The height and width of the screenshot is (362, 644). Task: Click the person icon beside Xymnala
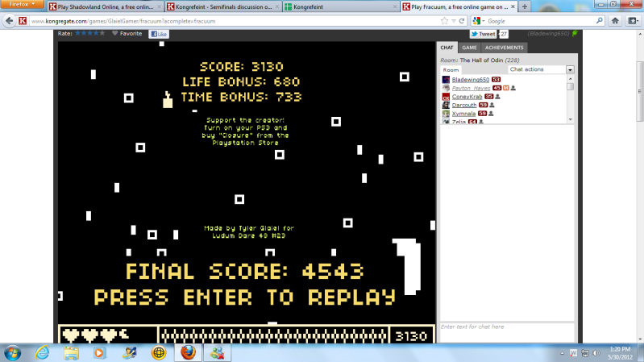(x=491, y=114)
